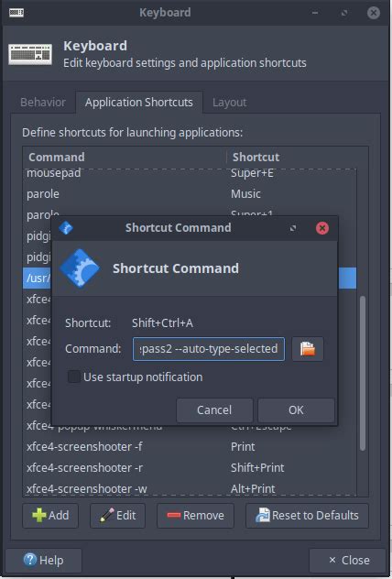Remove the selected shortcut

click(195, 515)
